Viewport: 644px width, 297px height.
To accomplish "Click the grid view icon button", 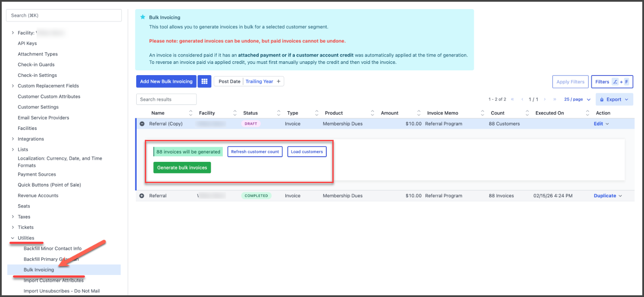I will [x=204, y=82].
